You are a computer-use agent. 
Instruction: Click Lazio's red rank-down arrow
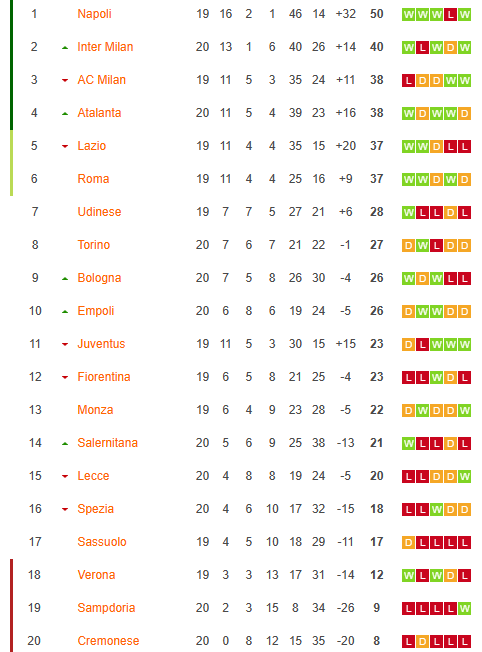[x=65, y=146]
